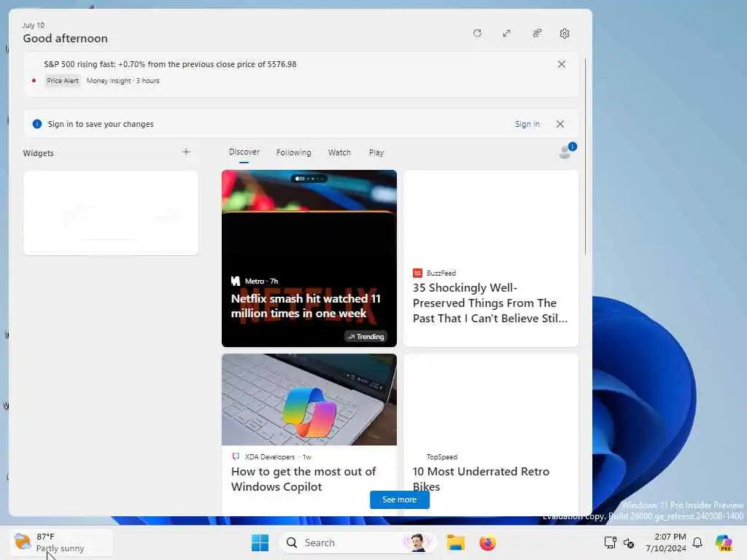Switch to Following tab
The width and height of the screenshot is (747, 560).
293,152
